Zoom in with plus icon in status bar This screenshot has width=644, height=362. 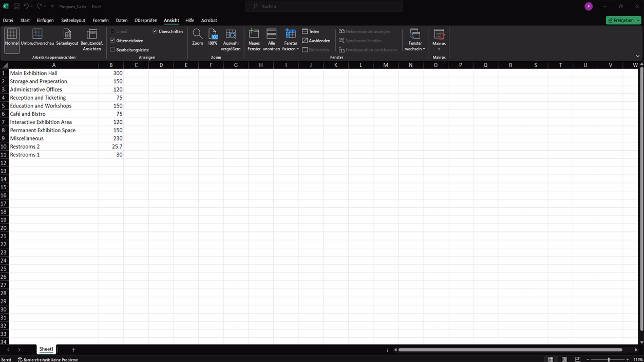coord(628,359)
